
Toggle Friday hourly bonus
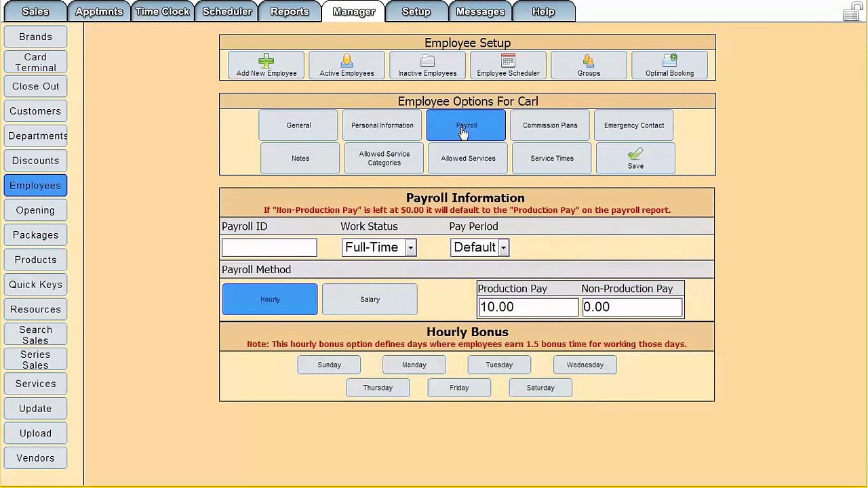point(459,388)
